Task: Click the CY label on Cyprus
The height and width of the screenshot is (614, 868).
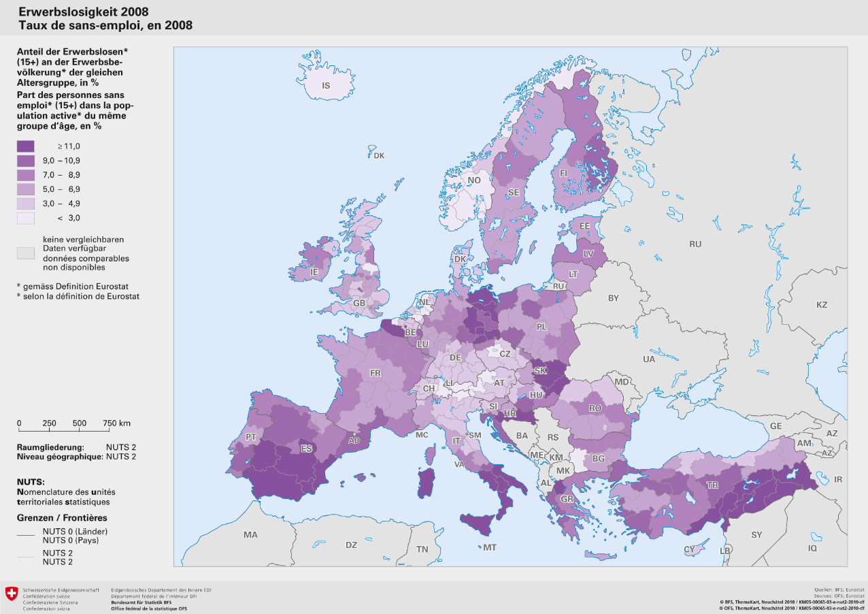Action: coord(689,549)
